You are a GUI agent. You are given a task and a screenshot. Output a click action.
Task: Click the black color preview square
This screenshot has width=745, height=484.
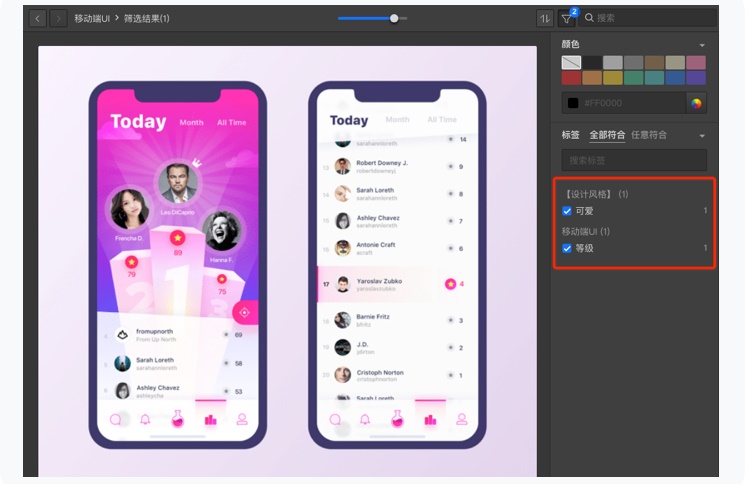[x=573, y=103]
